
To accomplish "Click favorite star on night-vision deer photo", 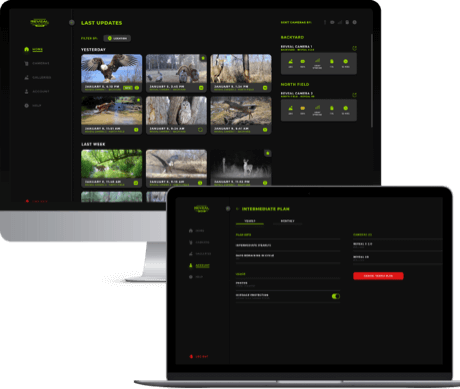I will pos(267,153).
